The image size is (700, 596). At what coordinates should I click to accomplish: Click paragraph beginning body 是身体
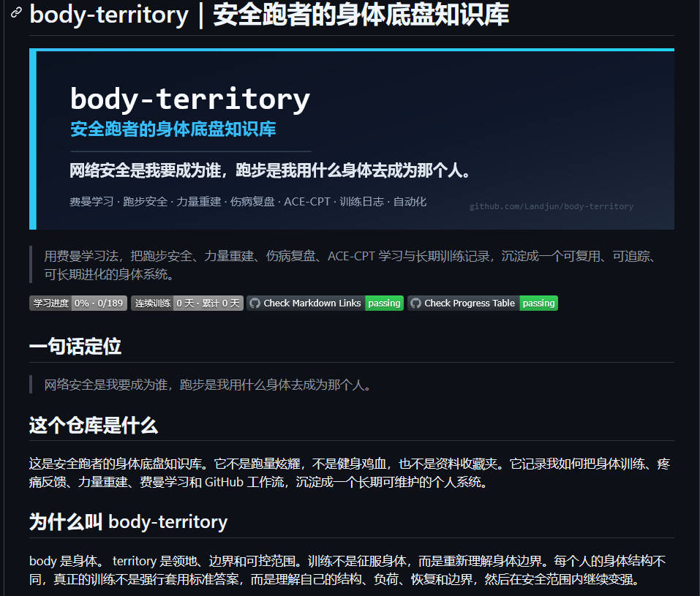tap(347, 570)
